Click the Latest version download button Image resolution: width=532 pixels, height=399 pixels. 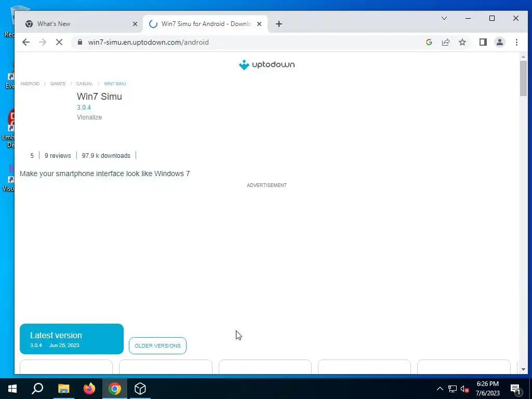pyautogui.click(x=72, y=339)
